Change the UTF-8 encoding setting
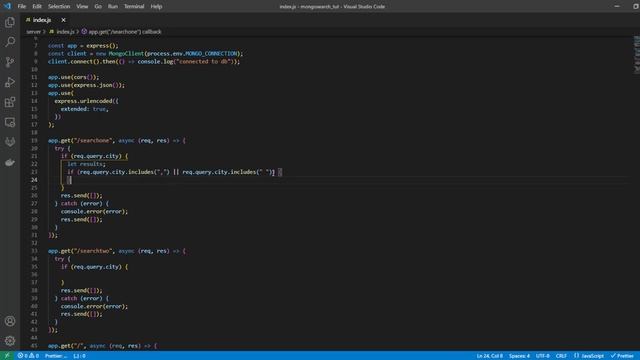Image resolution: width=640 pixels, height=360 pixels. coord(542,356)
